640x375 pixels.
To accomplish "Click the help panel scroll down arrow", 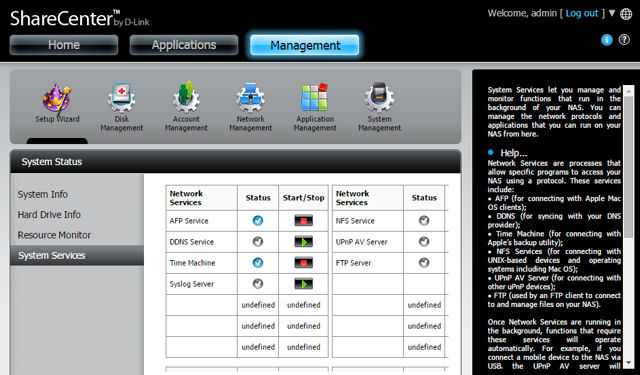I will point(629,364).
